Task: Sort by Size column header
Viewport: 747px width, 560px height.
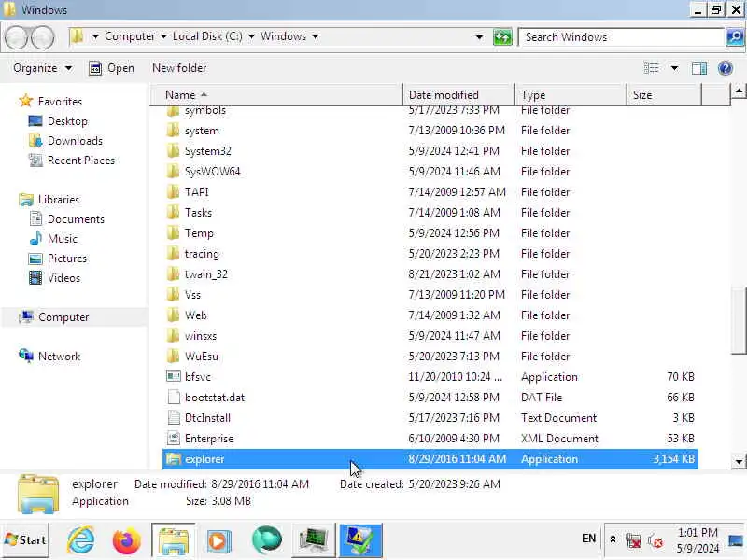Action: click(664, 95)
